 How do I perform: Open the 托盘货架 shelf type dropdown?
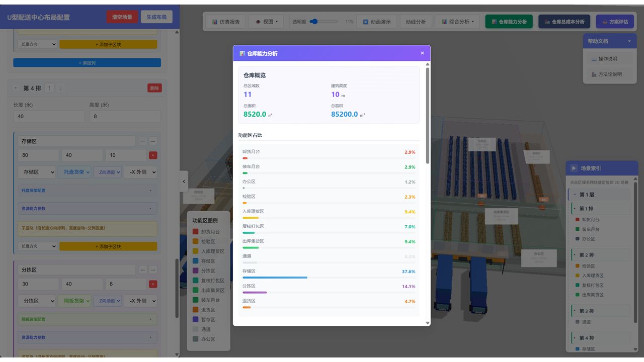pos(74,172)
